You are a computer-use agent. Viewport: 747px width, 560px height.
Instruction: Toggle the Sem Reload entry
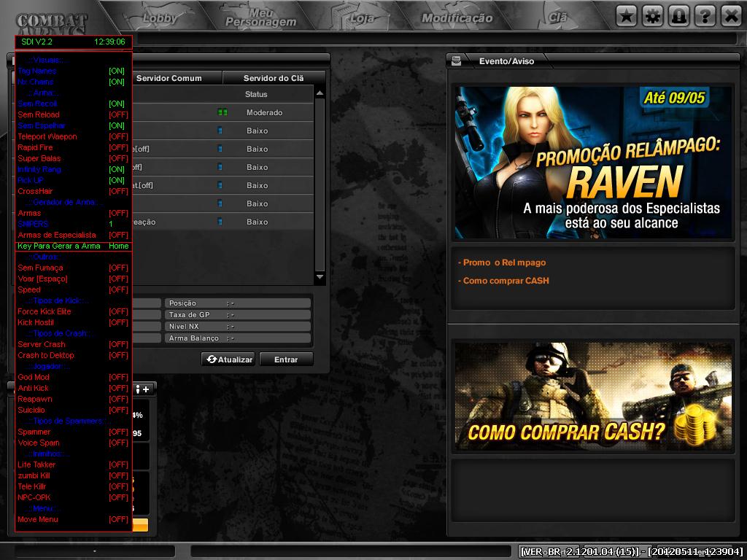(x=72, y=114)
